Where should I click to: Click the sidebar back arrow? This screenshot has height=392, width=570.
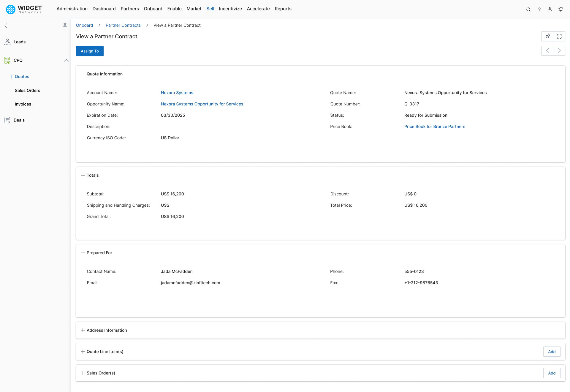(x=6, y=26)
